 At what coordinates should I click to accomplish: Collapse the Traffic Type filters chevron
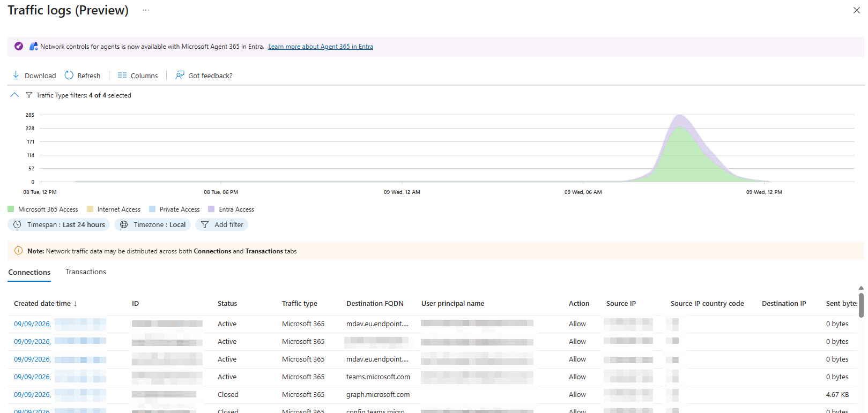tap(14, 95)
